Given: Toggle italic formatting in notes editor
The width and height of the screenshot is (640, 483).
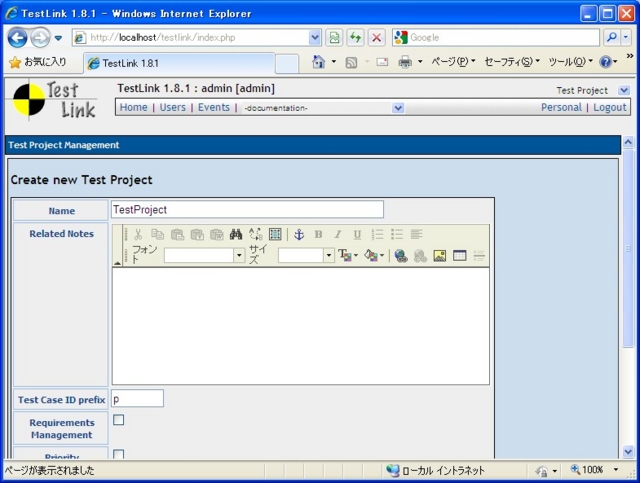Looking at the screenshot, I should pyautogui.click(x=338, y=234).
